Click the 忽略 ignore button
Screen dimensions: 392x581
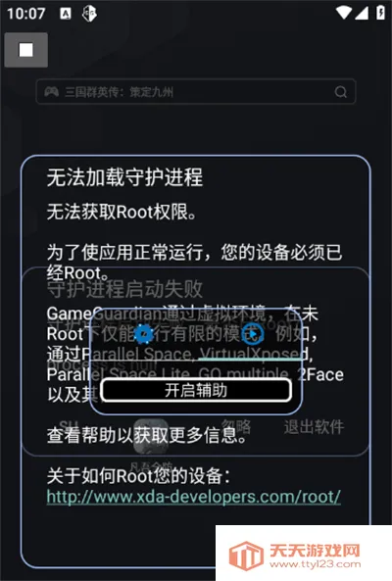[236, 426]
